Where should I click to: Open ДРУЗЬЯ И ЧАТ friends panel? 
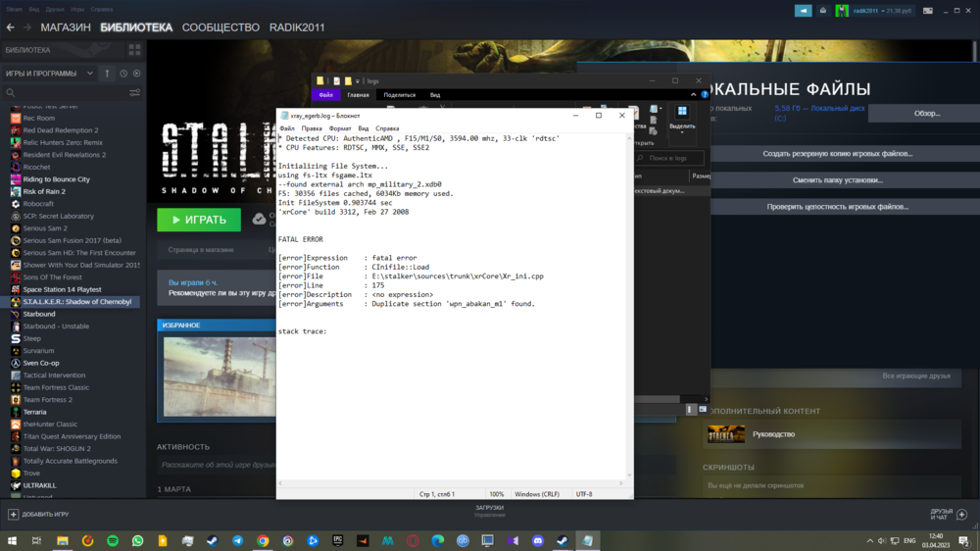pyautogui.click(x=948, y=514)
